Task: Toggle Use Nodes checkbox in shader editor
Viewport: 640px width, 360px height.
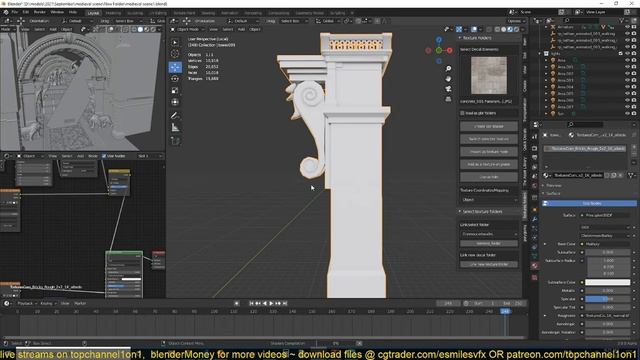Action: point(104,156)
